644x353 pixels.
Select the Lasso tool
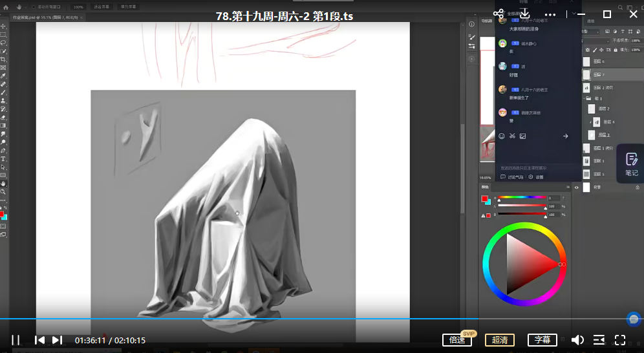[3, 43]
